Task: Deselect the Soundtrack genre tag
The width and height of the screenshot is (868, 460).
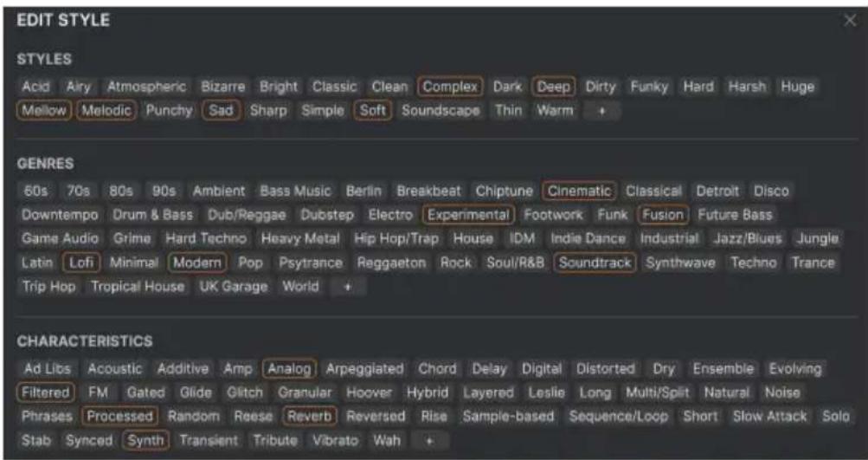Action: pos(595,263)
